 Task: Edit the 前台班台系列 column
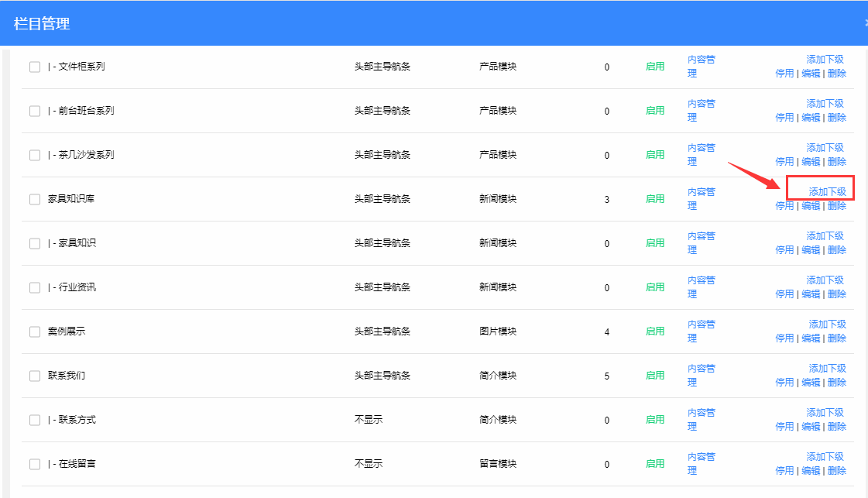pos(811,118)
